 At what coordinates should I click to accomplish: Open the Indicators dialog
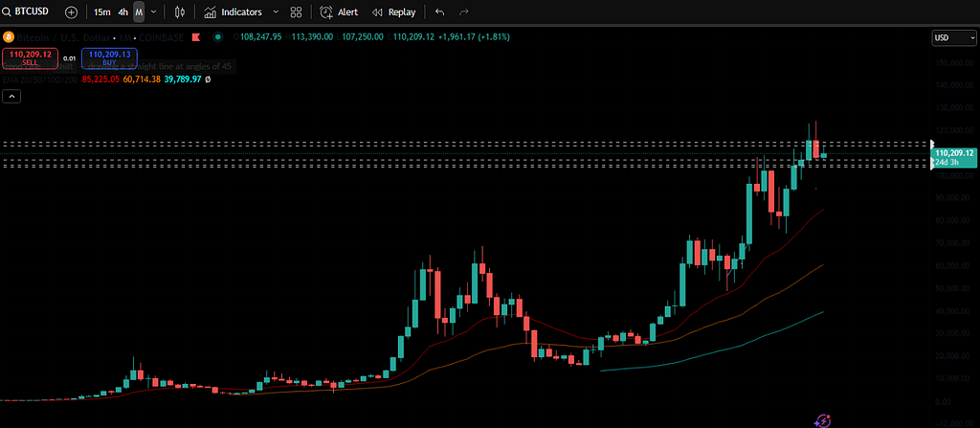click(x=234, y=11)
